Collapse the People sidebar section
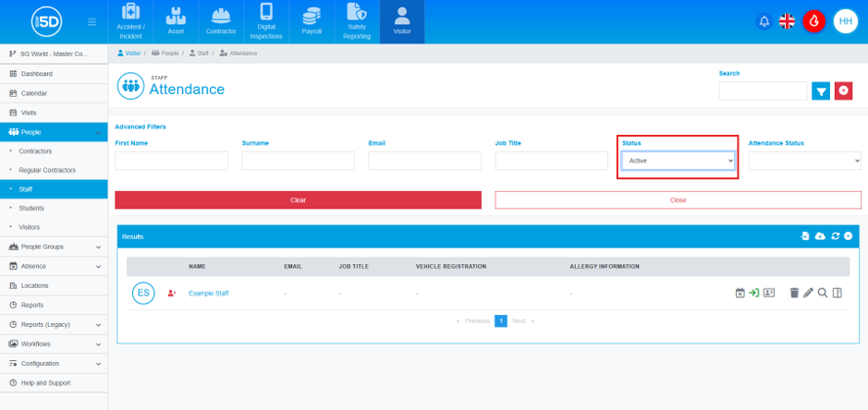The height and width of the screenshot is (410, 868). coord(54,132)
